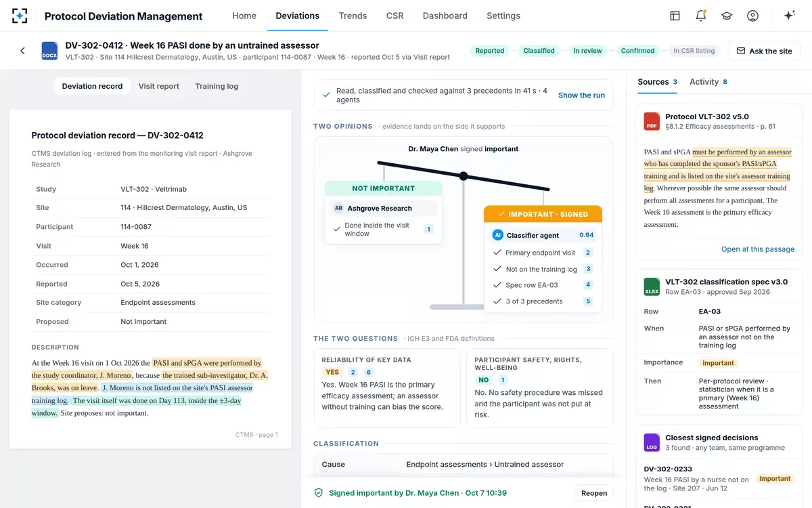Click Primary endpoint visit evidence item
812x508 pixels.
tap(543, 253)
